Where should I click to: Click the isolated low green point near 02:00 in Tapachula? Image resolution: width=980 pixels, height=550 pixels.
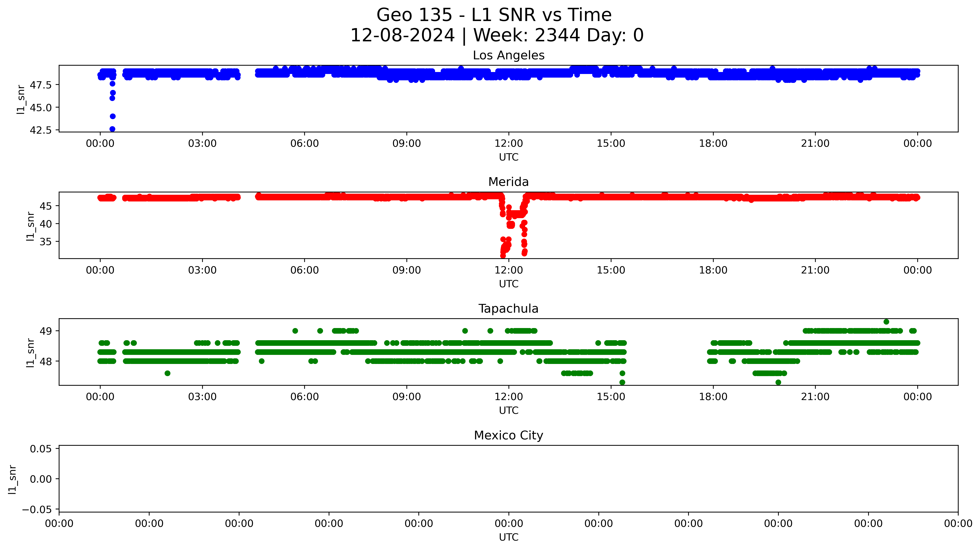[167, 373]
